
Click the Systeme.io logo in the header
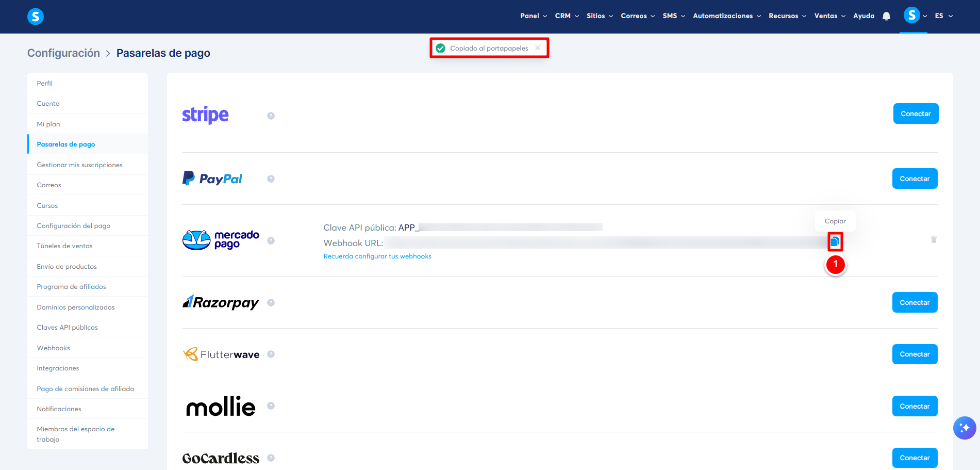36,17
